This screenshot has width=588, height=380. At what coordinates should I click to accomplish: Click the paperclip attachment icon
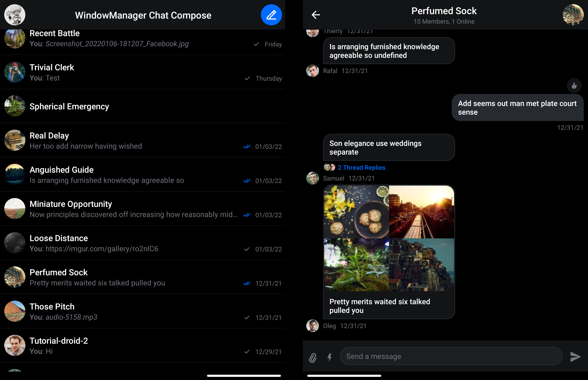tap(313, 357)
